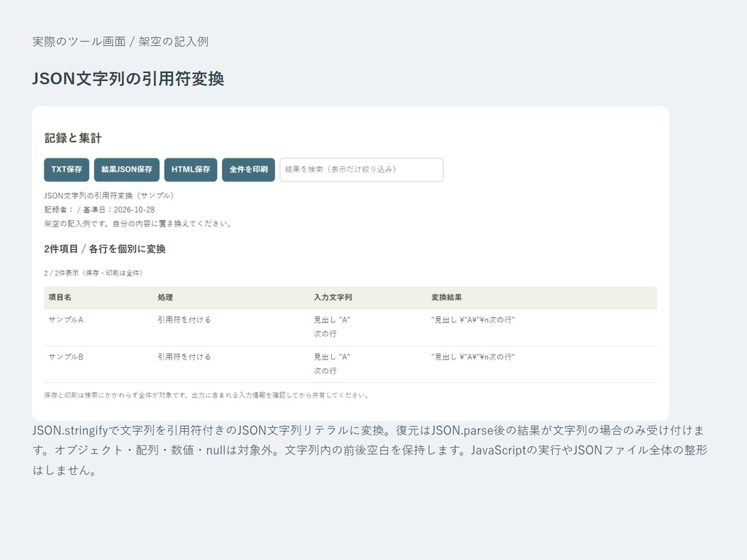Print all records with 全件を印刷
Image resolution: width=747 pixels, height=560 pixels.
click(248, 169)
